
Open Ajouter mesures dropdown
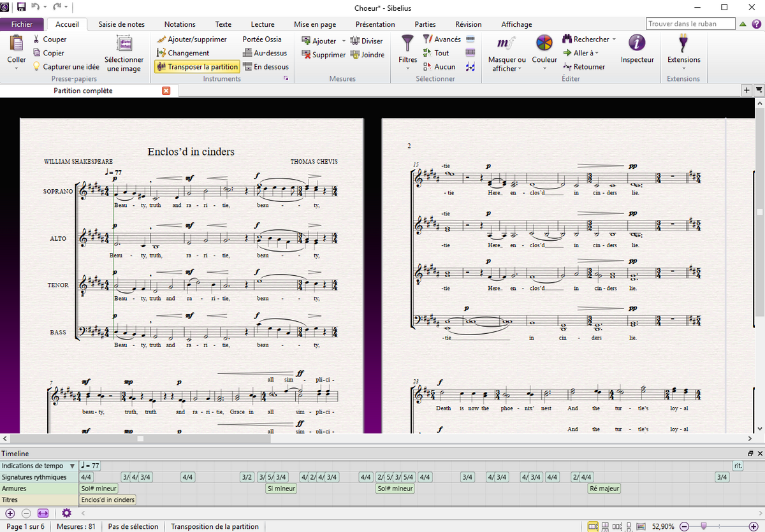pos(344,41)
